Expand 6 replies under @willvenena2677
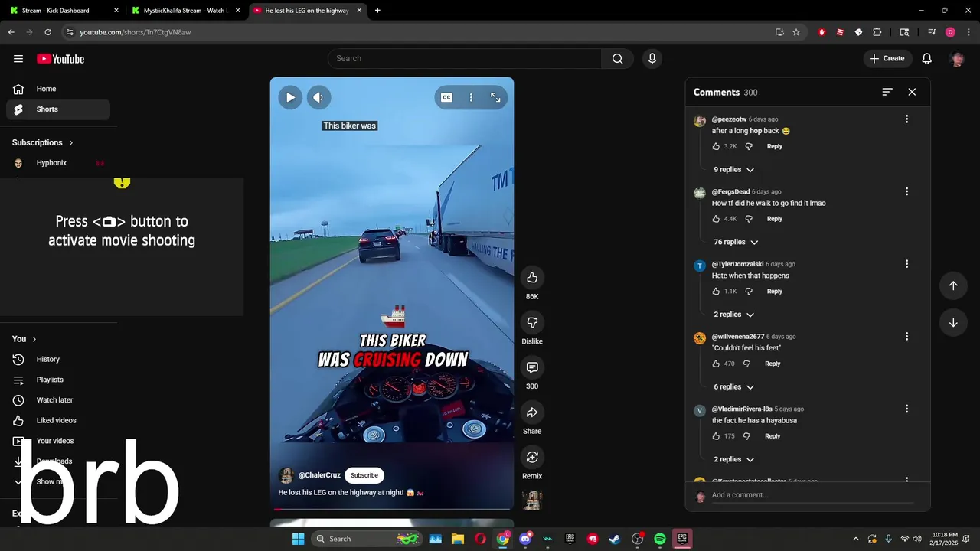Viewport: 980px width, 551px height. tap(733, 387)
